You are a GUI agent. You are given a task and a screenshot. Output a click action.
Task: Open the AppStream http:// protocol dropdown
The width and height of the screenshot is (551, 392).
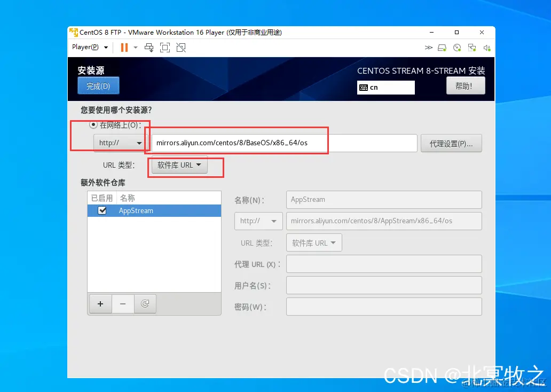(x=258, y=221)
